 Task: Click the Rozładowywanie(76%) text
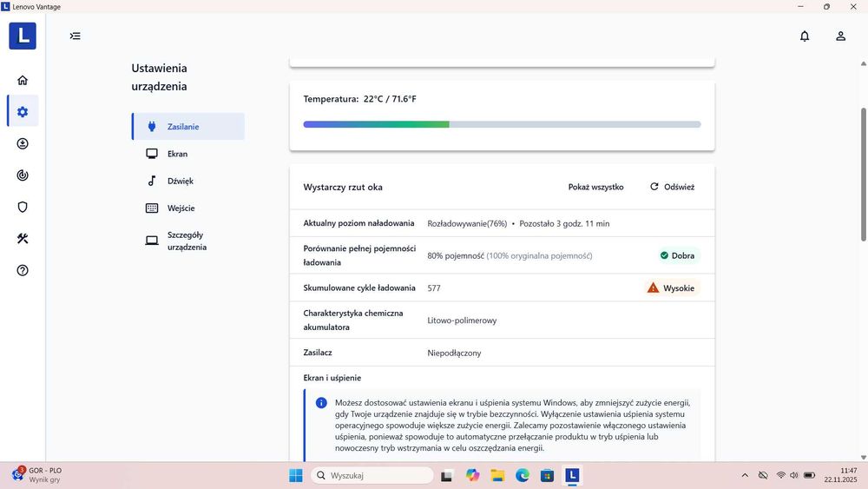(x=467, y=224)
